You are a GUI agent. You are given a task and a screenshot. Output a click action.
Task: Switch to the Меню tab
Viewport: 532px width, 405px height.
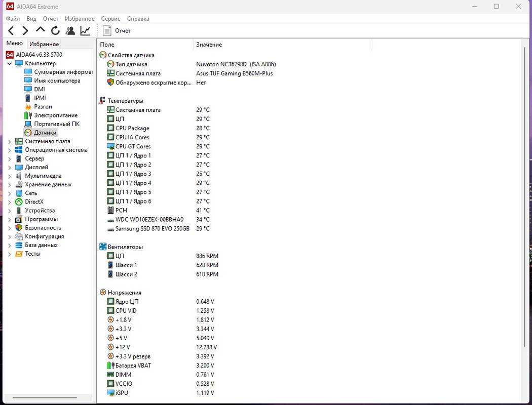coord(15,44)
